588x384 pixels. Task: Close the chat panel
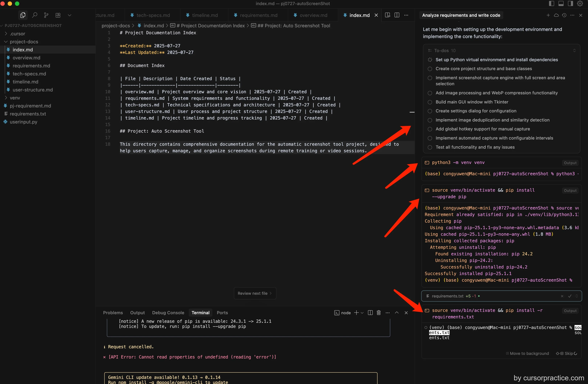581,15
